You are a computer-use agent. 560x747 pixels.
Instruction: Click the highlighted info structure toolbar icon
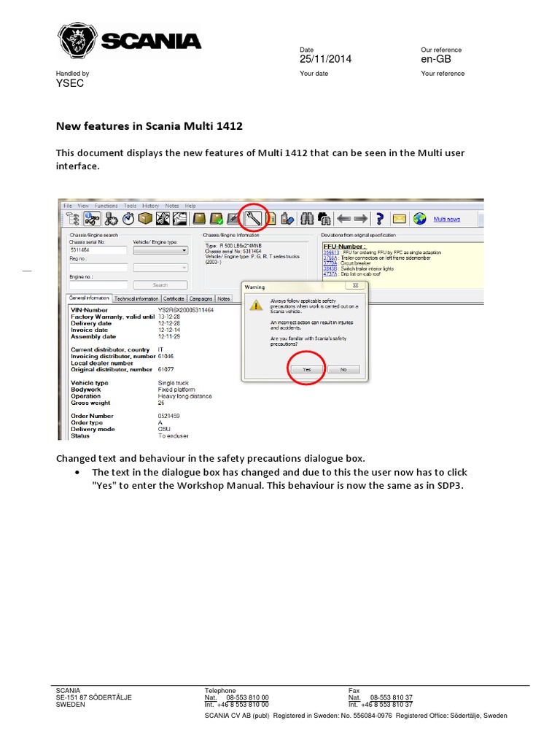[x=92, y=219]
